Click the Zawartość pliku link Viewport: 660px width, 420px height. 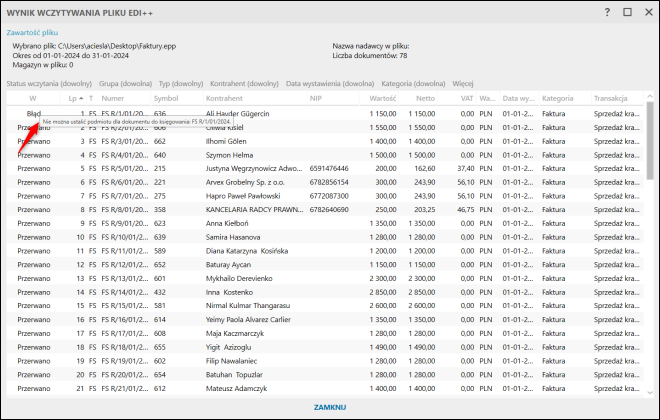[32, 32]
